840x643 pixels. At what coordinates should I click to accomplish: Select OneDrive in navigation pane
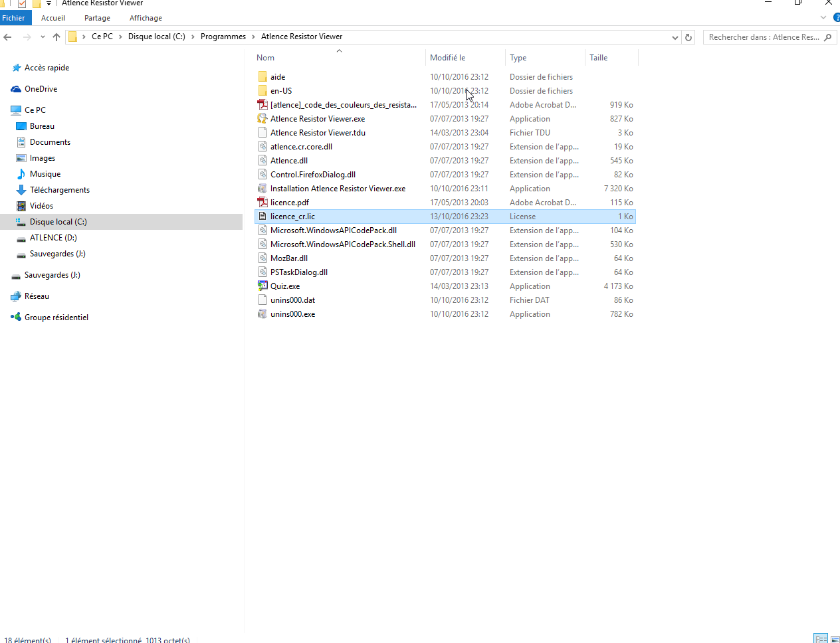pos(41,89)
